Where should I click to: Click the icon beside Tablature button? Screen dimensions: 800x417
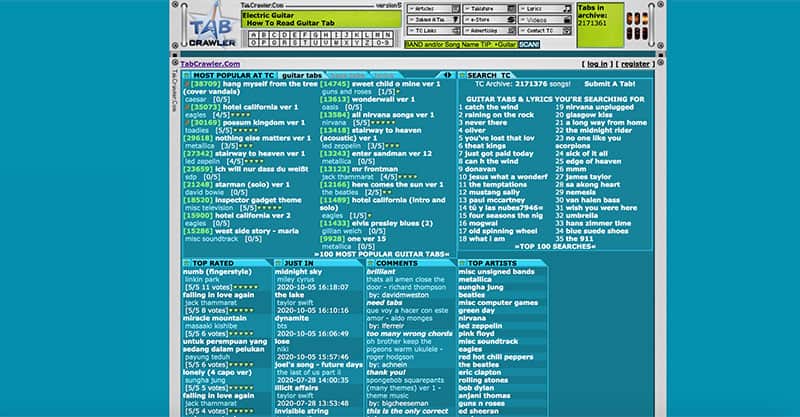(511, 9)
